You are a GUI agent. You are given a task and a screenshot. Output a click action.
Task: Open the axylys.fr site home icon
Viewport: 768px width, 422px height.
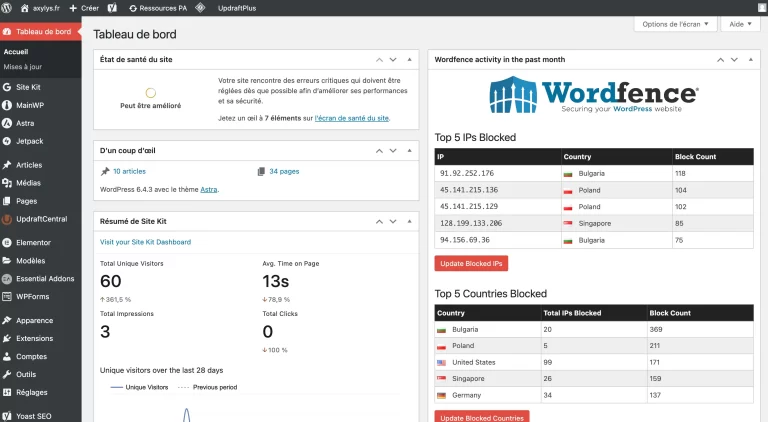24,8
